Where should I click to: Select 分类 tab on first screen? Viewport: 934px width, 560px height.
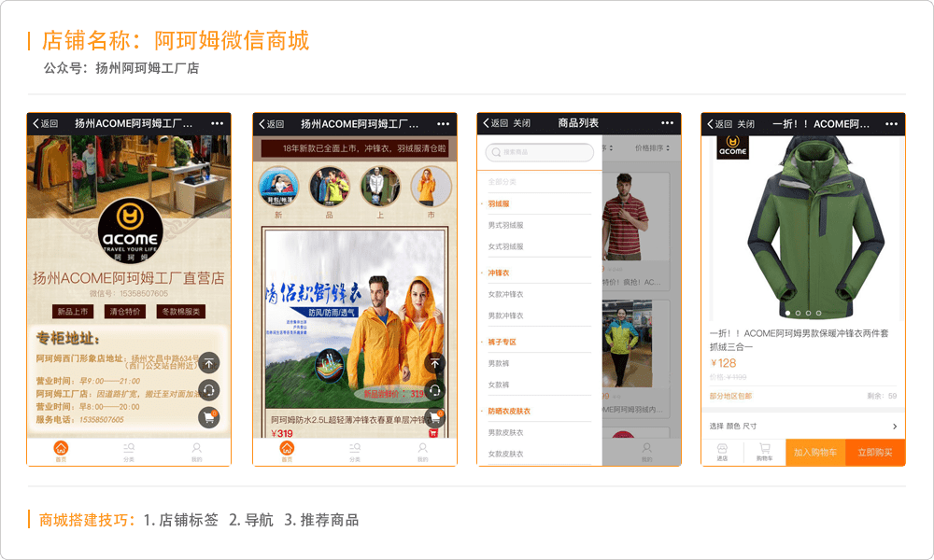click(x=129, y=452)
